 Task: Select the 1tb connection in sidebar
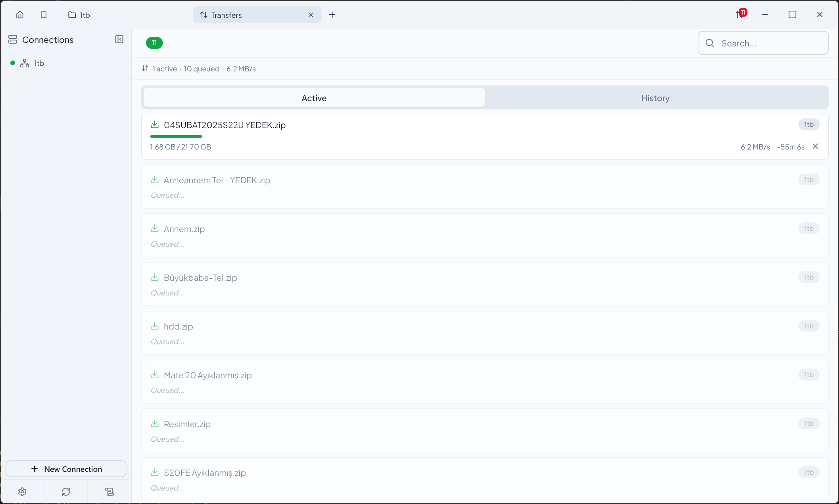(x=38, y=63)
